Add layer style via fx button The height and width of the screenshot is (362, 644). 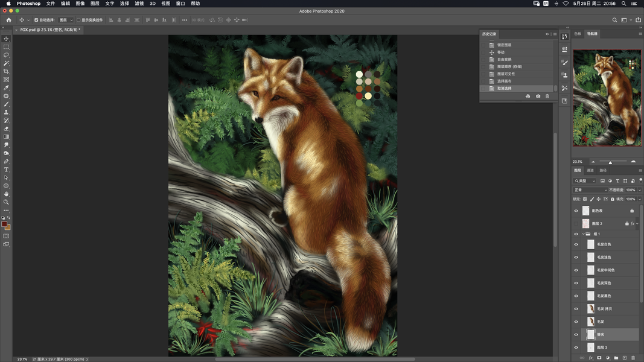(591, 358)
